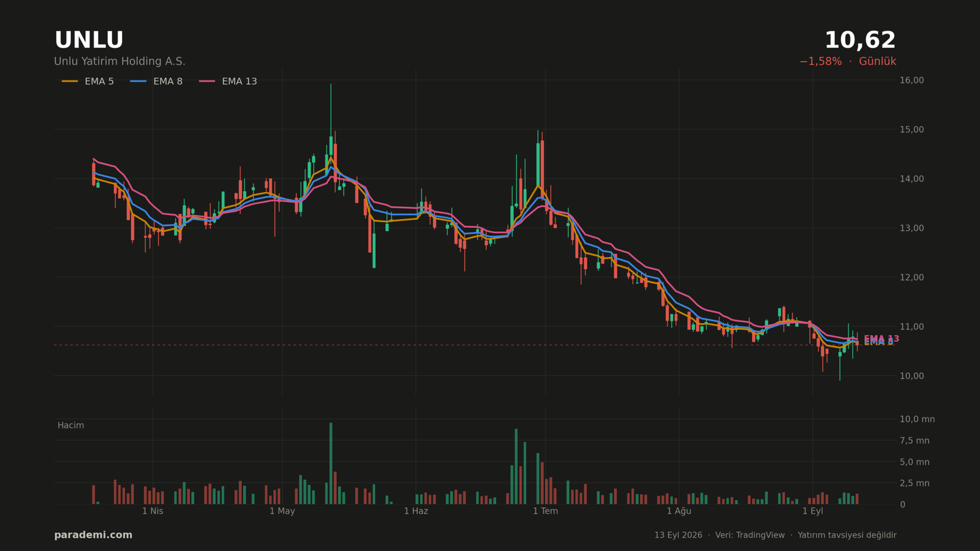Click the tallest volume bar in Hacim panel

(x=331, y=463)
